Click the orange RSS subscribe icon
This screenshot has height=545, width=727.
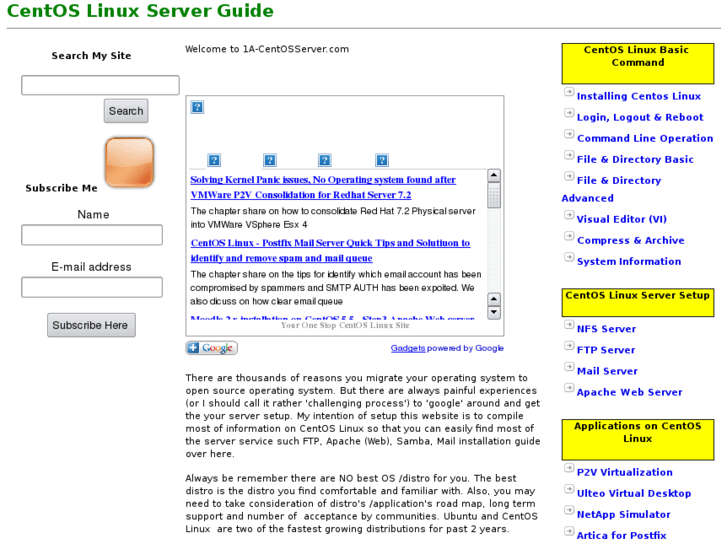tap(129, 162)
